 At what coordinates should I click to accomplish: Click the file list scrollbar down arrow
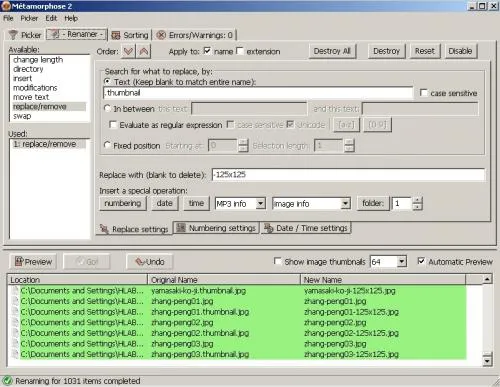pos(487,361)
